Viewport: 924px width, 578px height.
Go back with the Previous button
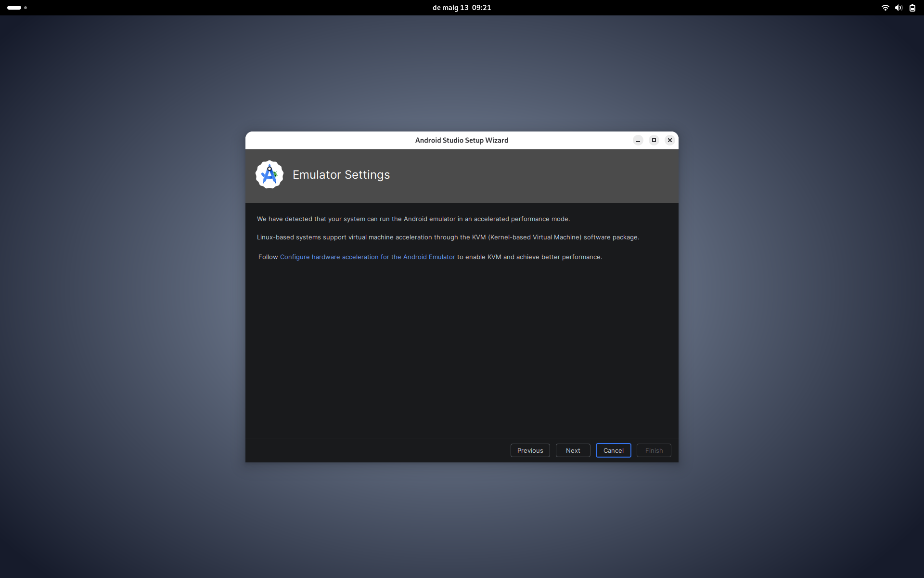pyautogui.click(x=530, y=450)
